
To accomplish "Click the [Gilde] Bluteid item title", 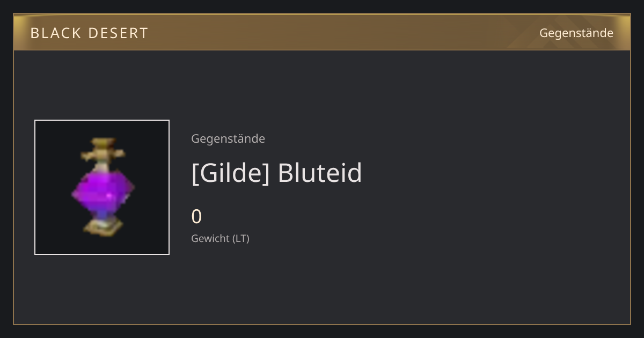I will click(276, 173).
